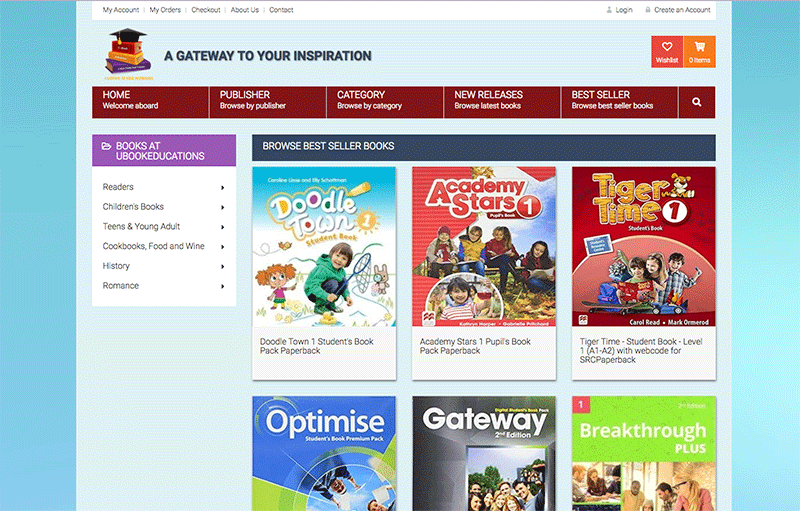Viewport: 800px width, 511px height.
Task: Open the My Orders link
Action: pyautogui.click(x=167, y=10)
